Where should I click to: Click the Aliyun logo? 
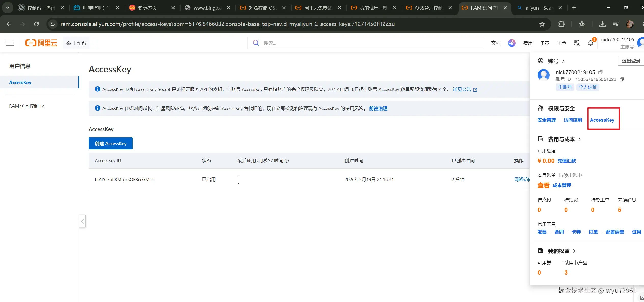(41, 43)
